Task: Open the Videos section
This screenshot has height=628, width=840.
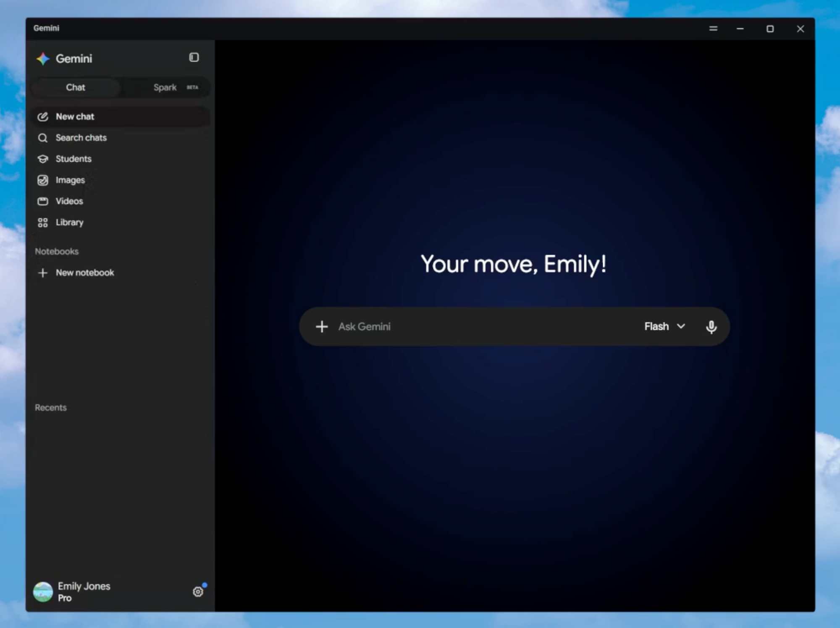Action: click(x=121, y=201)
